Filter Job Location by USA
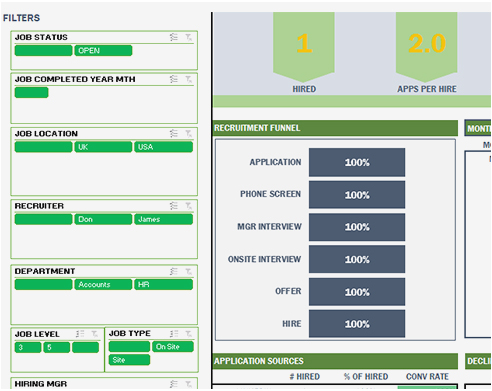 pyautogui.click(x=163, y=147)
